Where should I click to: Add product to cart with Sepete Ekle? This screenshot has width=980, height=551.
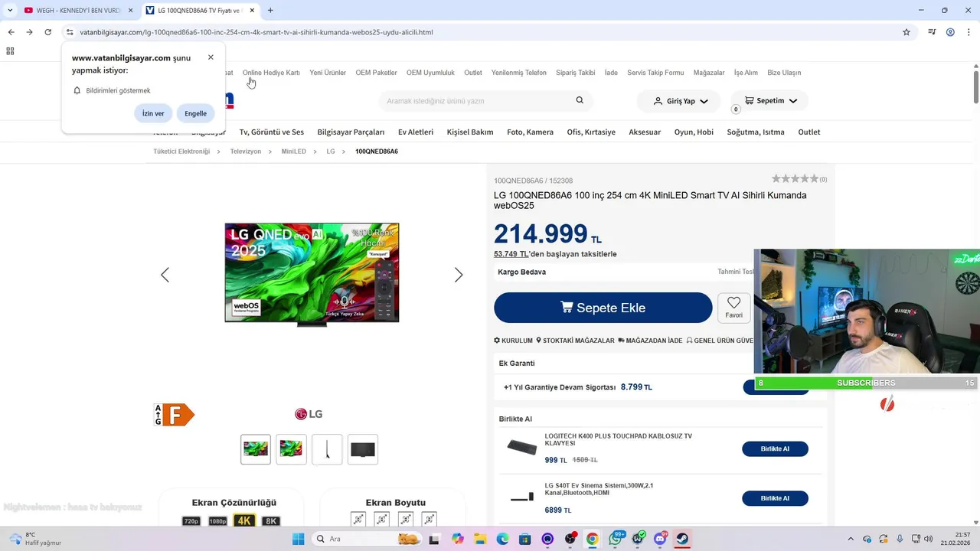[x=603, y=308]
